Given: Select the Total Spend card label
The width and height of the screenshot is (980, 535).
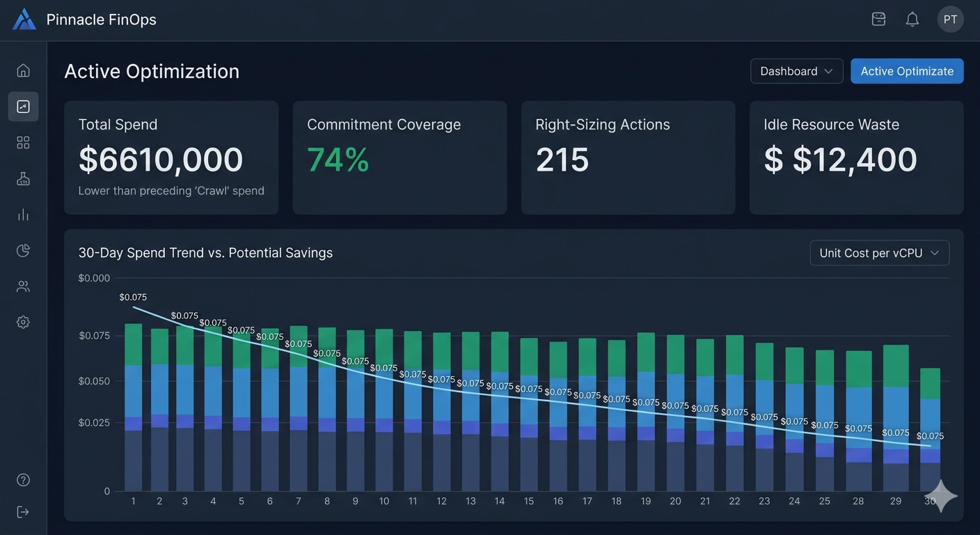Looking at the screenshot, I should coord(118,125).
